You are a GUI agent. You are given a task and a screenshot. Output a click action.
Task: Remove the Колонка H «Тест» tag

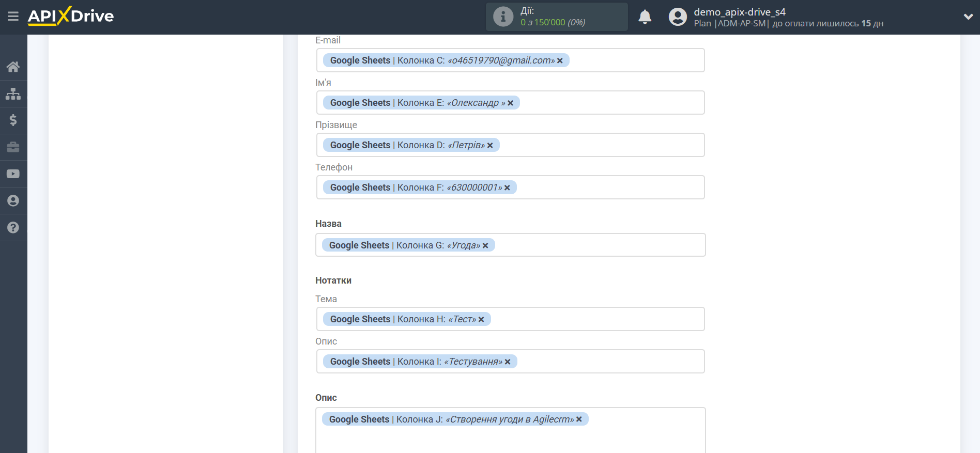pyautogui.click(x=481, y=319)
